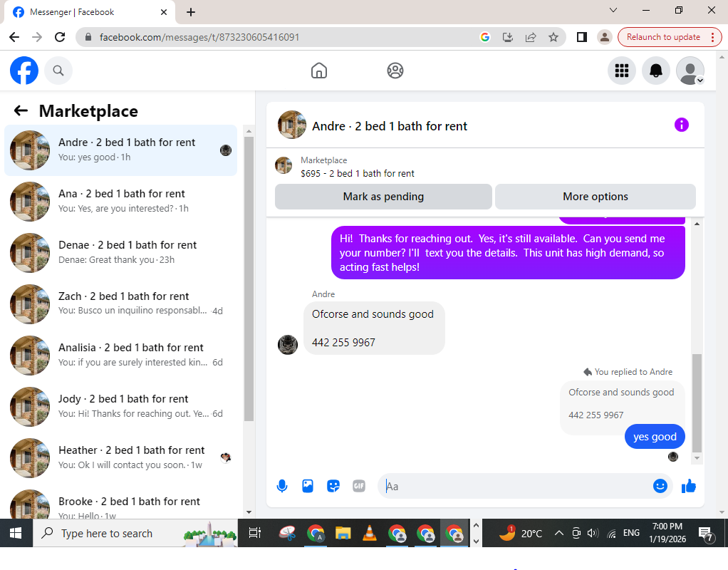Open Heather's conversation
The width and height of the screenshot is (728, 570).
pyautogui.click(x=120, y=458)
